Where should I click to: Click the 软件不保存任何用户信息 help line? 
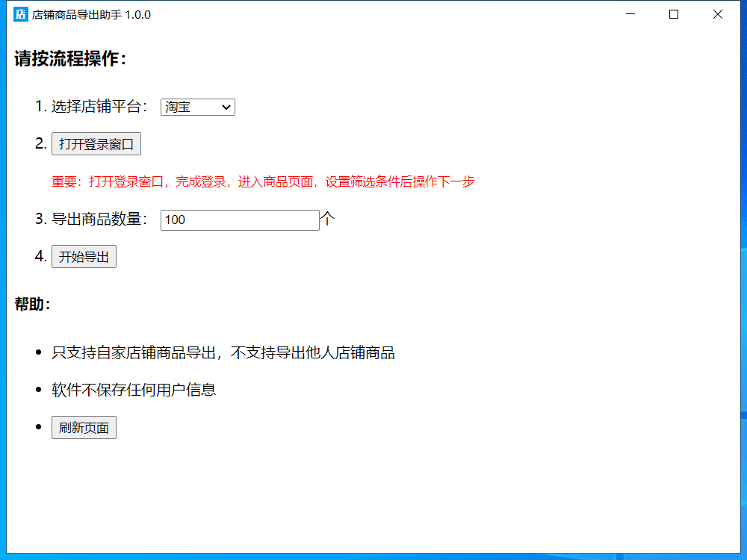pos(134,390)
